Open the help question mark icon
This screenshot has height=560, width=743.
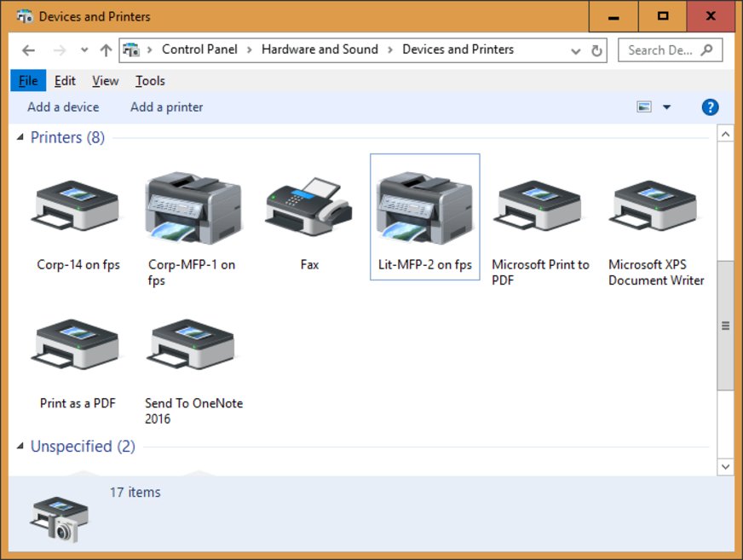pyautogui.click(x=710, y=107)
